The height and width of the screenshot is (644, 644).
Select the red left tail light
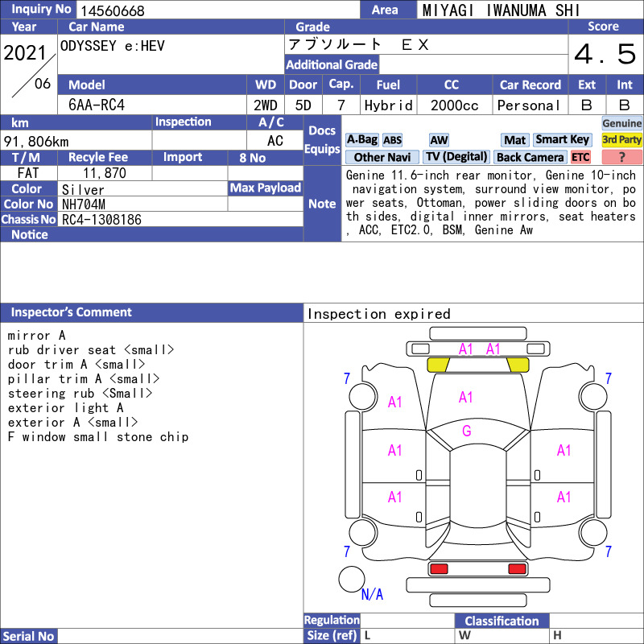click(439, 569)
